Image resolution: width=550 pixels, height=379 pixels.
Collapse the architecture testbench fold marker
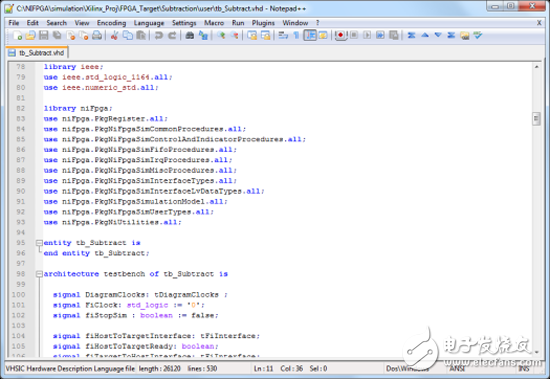point(39,274)
